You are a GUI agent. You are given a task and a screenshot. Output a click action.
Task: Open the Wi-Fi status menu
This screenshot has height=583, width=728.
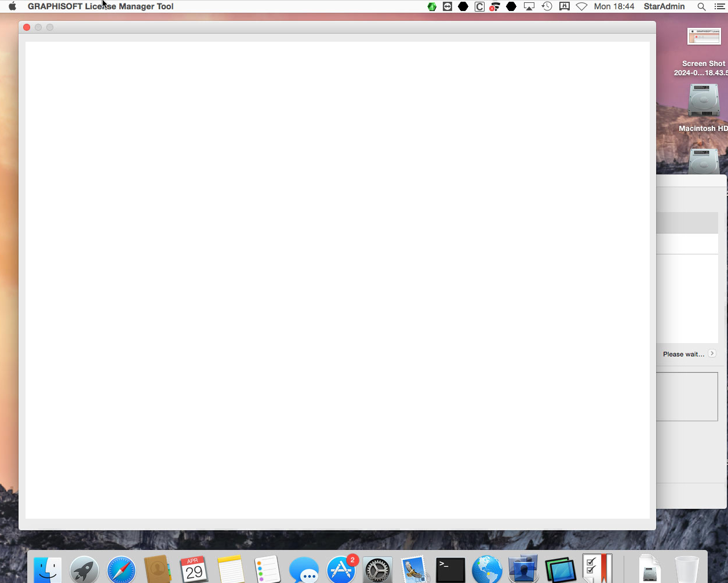pyautogui.click(x=581, y=6)
